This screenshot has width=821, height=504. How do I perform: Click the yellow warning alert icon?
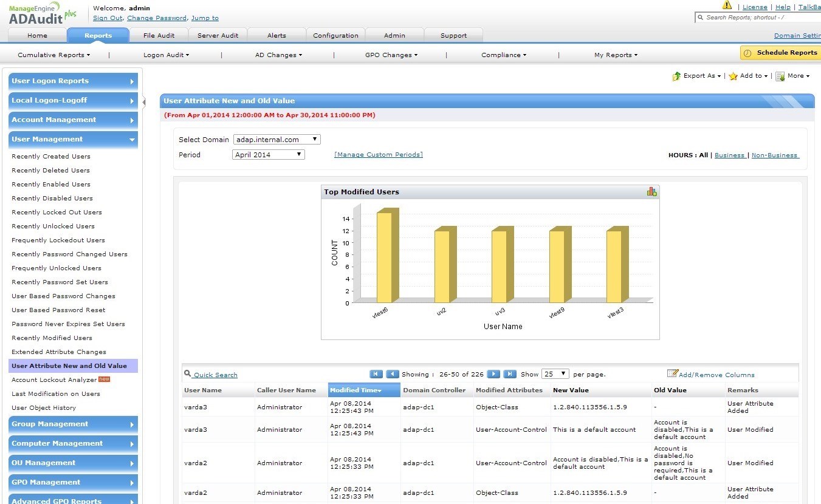click(727, 5)
